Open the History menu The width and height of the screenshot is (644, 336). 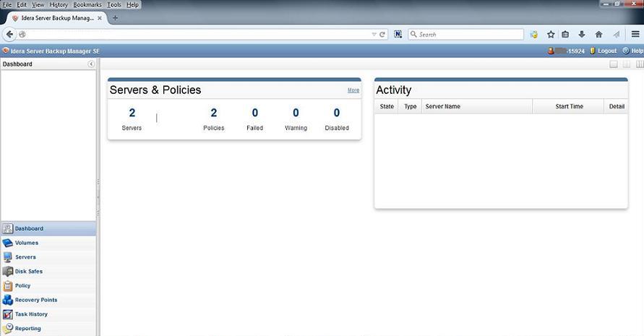(59, 5)
